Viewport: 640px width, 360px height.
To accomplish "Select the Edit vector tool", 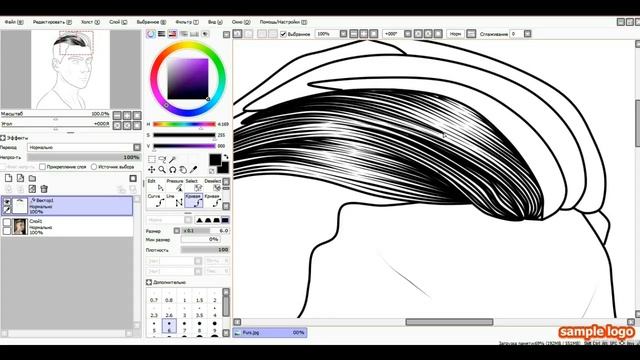I will [156, 185].
